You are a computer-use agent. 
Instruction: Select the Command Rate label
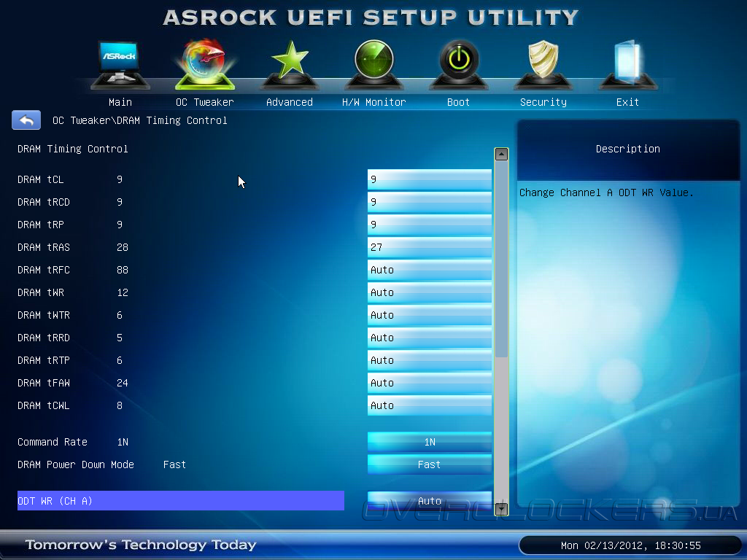(x=53, y=442)
